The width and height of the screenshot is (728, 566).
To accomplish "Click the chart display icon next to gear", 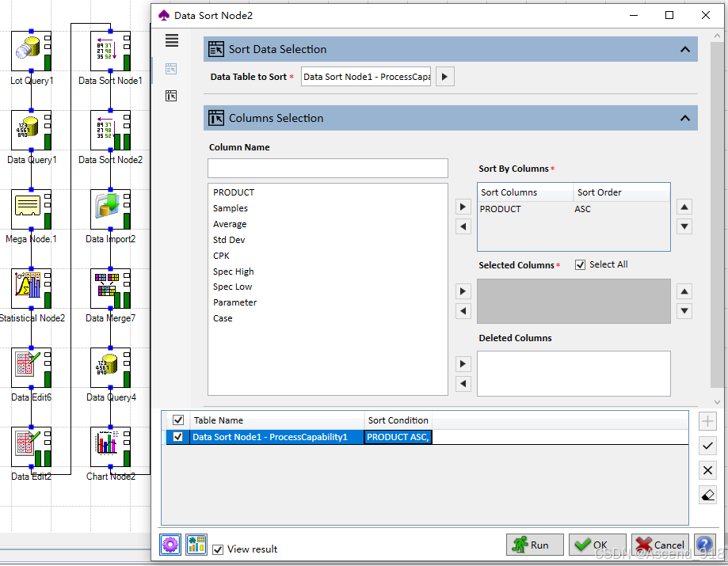I will coord(196,545).
